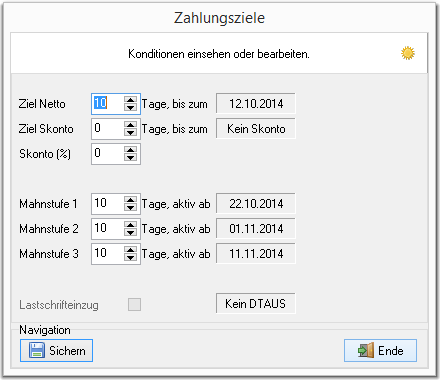Click the yellow sun icon in header
This screenshot has height=380, width=440.
tap(408, 53)
